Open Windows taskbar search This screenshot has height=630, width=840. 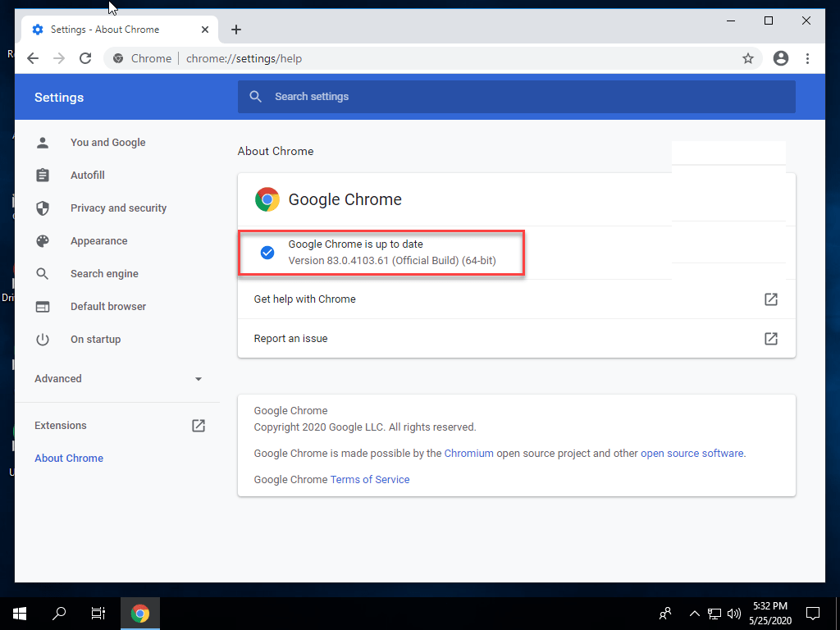pyautogui.click(x=59, y=614)
